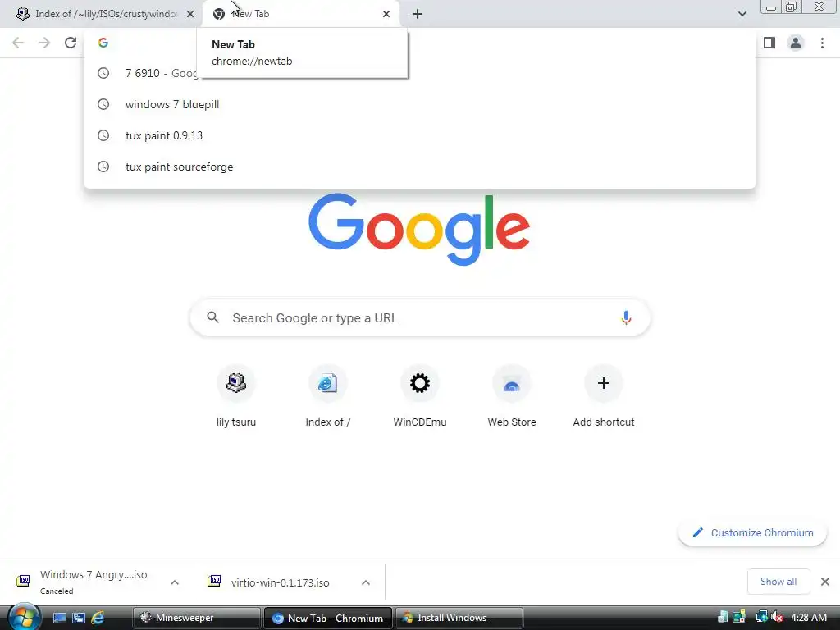Viewport: 840px width, 630px height.
Task: Open the profile avatar menu
Action: click(796, 43)
